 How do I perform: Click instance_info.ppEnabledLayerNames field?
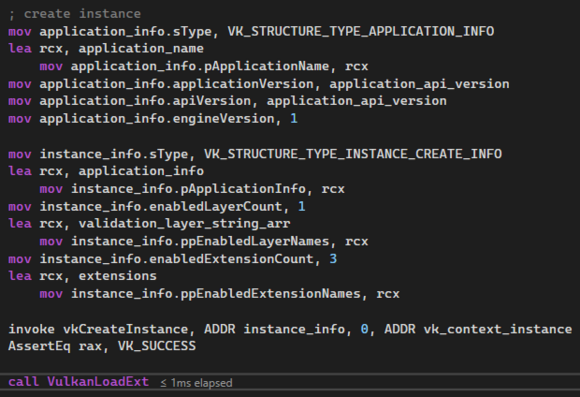(x=200, y=241)
